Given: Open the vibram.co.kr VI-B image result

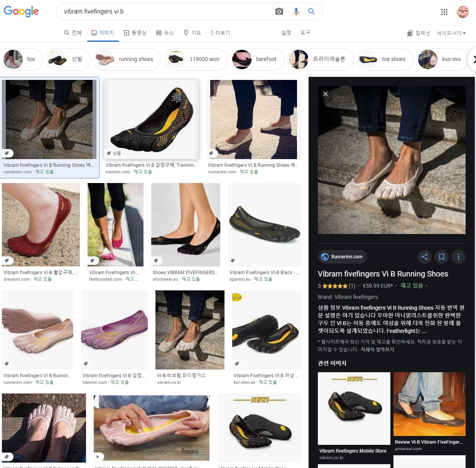Looking at the screenshot, I should [190, 330].
